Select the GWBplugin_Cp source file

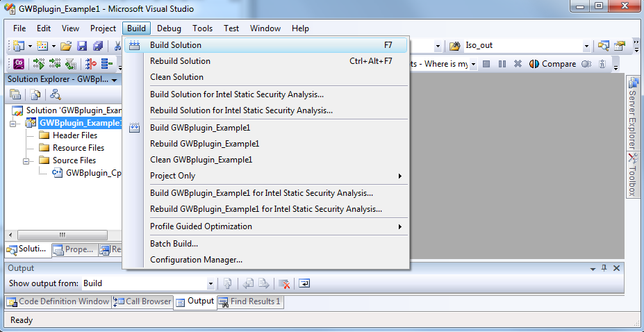(87, 173)
